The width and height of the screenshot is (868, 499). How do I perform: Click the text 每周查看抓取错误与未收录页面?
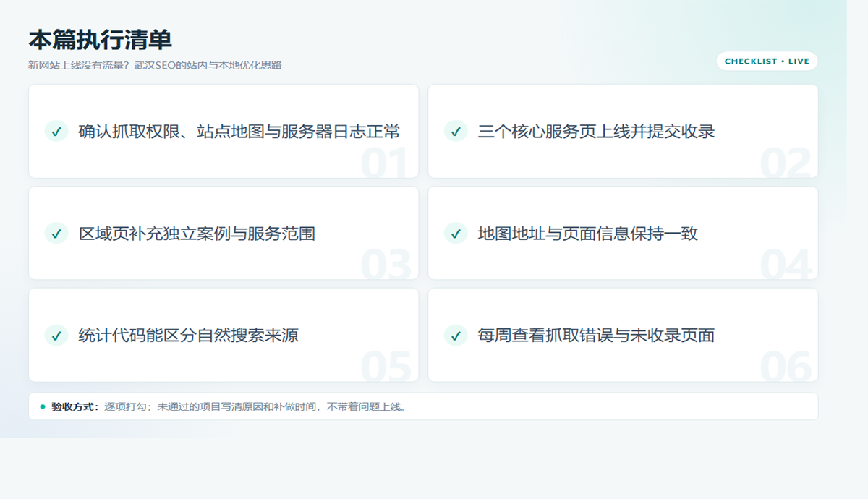(x=596, y=336)
